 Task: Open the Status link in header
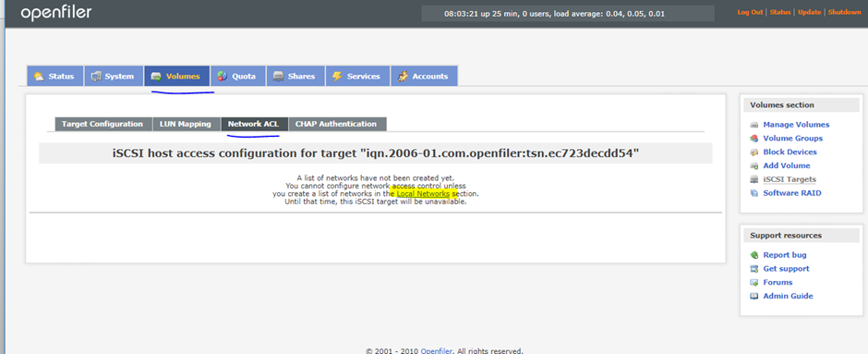point(780,12)
